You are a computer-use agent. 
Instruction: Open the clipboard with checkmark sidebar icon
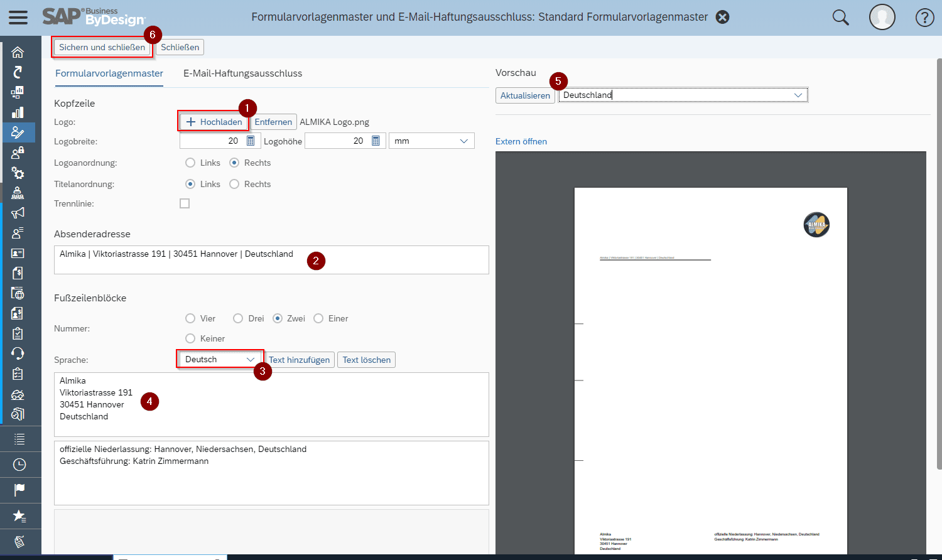click(x=18, y=333)
